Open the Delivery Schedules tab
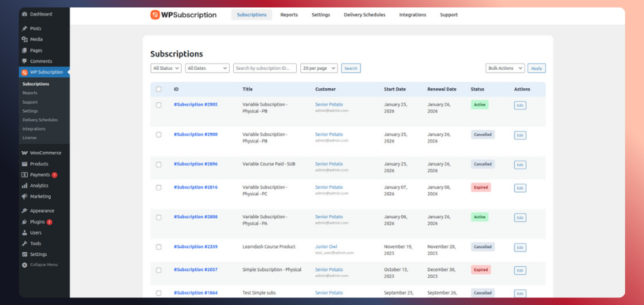This screenshot has width=644, height=305. 364,15
